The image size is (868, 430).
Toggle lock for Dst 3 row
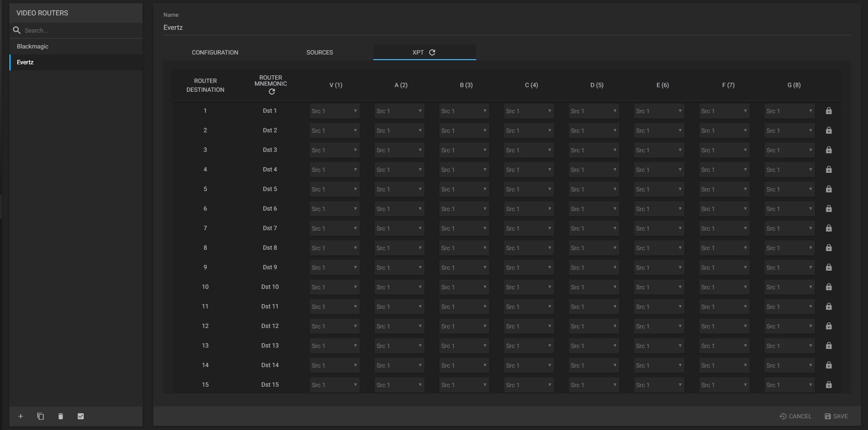[828, 150]
